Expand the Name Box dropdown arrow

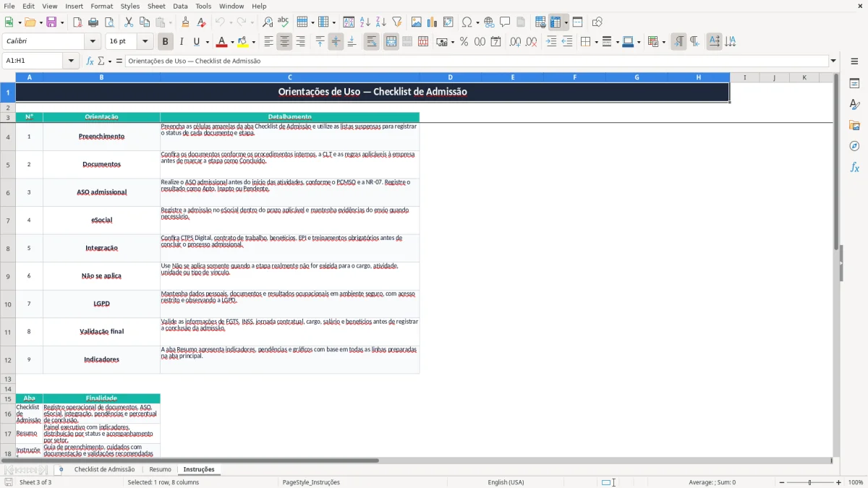pos(71,61)
